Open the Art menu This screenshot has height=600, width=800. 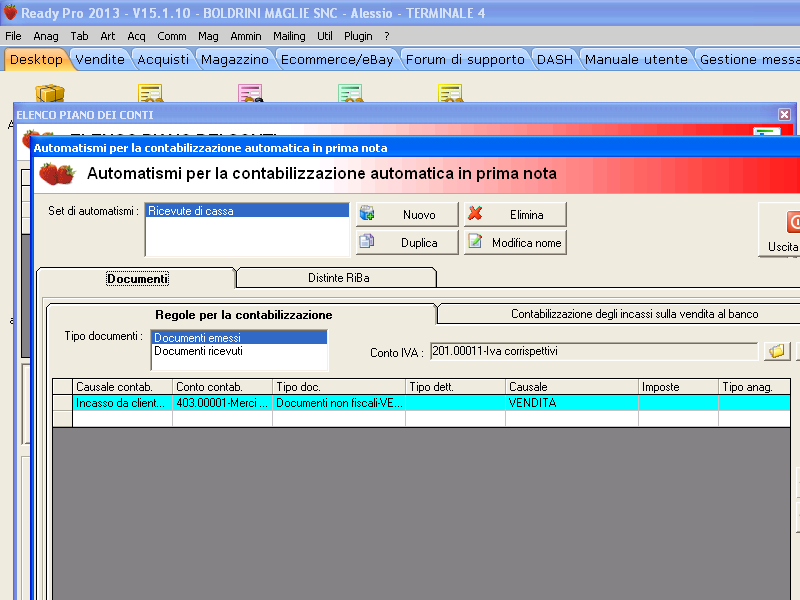tap(108, 36)
